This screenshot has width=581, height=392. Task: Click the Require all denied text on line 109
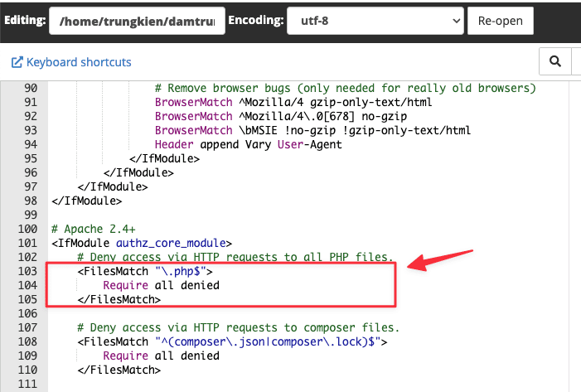161,356
